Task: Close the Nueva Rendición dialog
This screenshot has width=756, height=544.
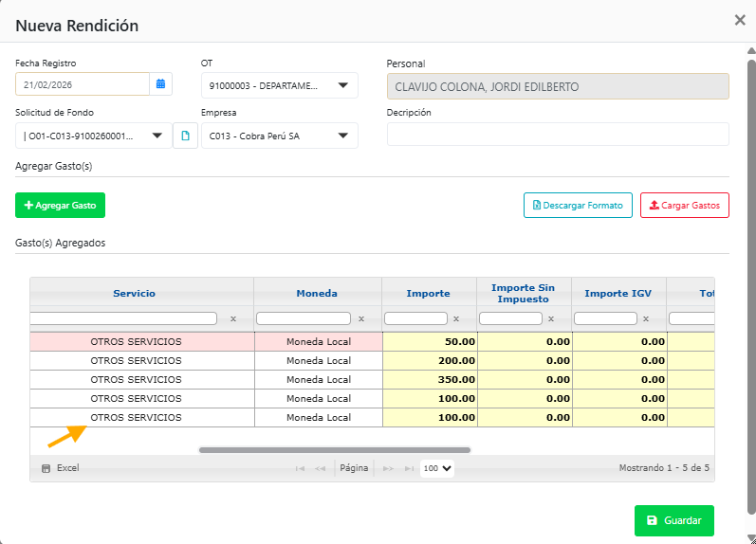Action: [740, 20]
